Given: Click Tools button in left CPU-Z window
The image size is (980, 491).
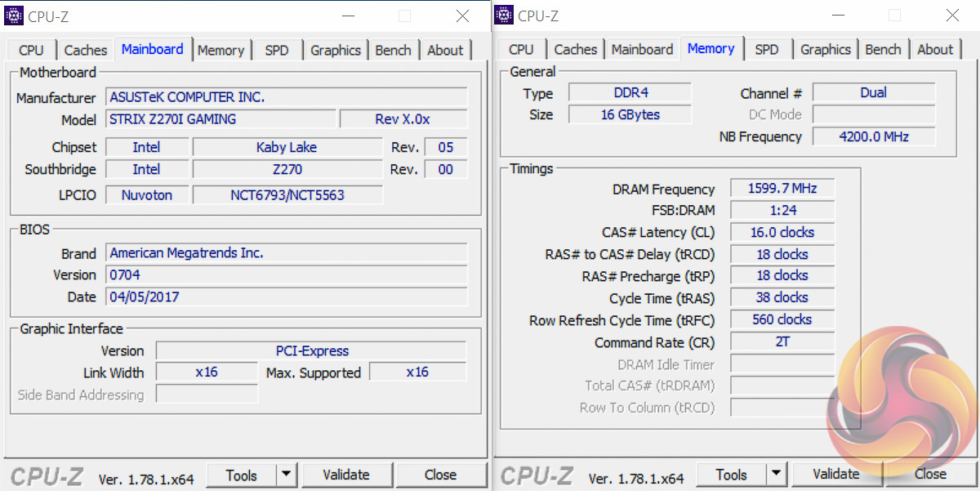Looking at the screenshot, I should click(x=242, y=475).
